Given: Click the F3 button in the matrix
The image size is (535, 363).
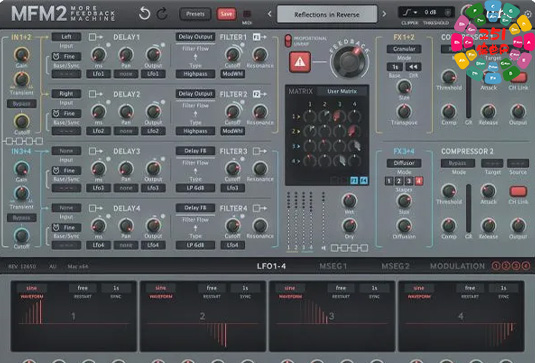Looking at the screenshot, I should coord(354,180).
